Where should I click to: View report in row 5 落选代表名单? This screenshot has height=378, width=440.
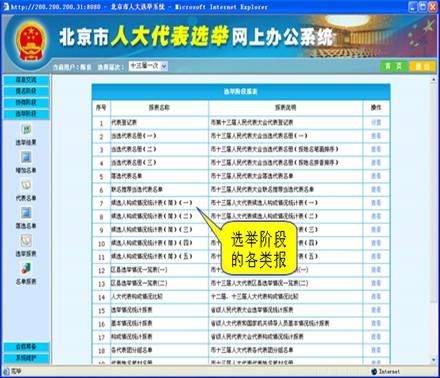pos(376,176)
